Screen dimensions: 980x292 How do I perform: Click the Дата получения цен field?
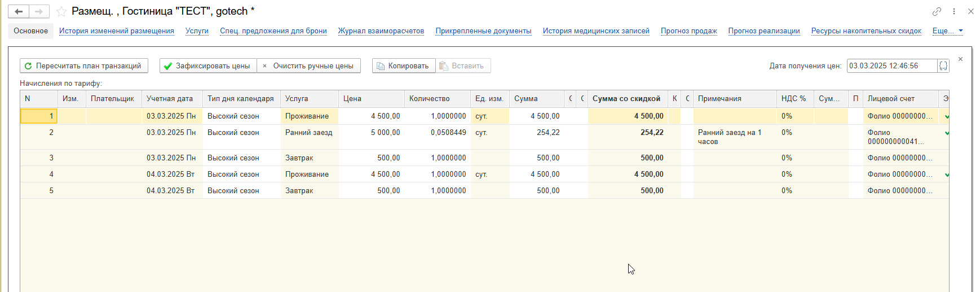(892, 66)
